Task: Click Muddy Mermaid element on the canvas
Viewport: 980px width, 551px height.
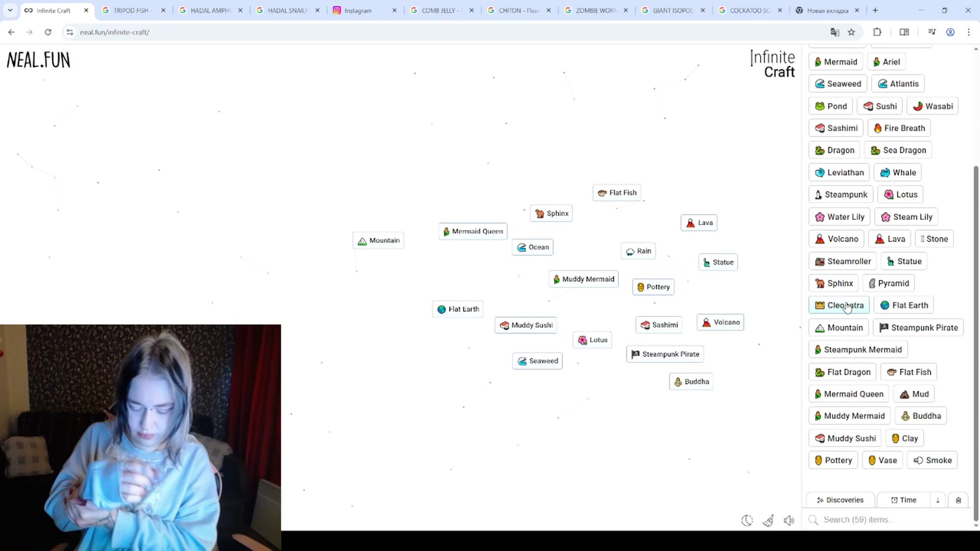Action: pos(584,279)
